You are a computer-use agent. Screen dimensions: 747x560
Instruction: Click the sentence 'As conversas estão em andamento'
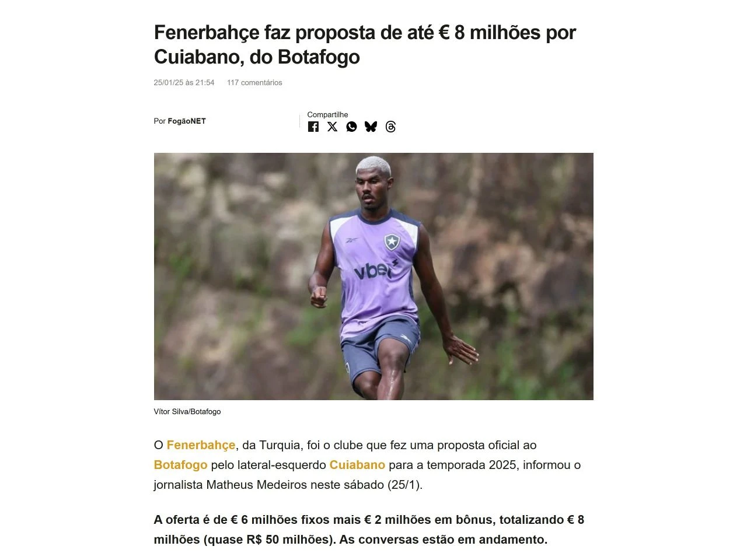coord(442,540)
